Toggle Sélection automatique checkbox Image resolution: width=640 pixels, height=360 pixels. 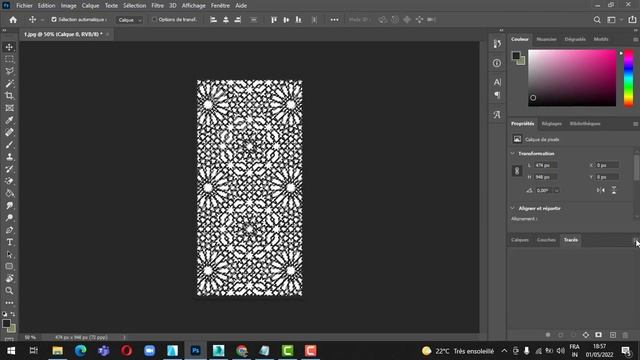click(x=54, y=19)
